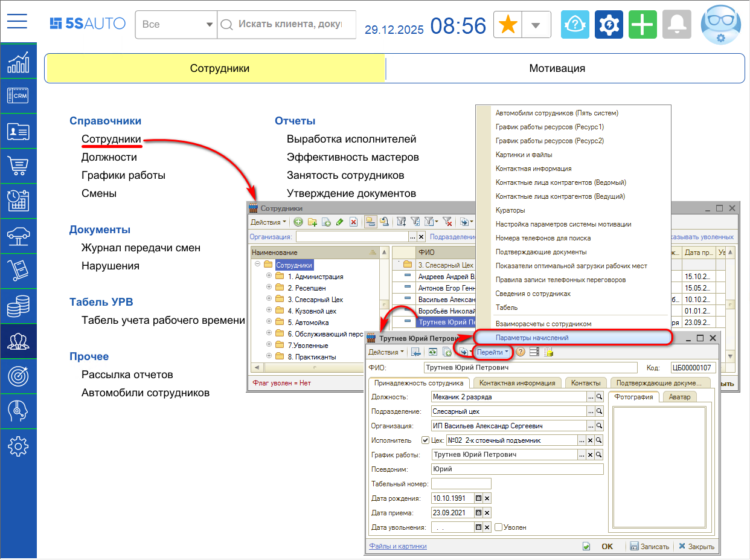Screen dimensions: 750x560
Task: Click the Файлы и картинки link
Action: (397, 546)
